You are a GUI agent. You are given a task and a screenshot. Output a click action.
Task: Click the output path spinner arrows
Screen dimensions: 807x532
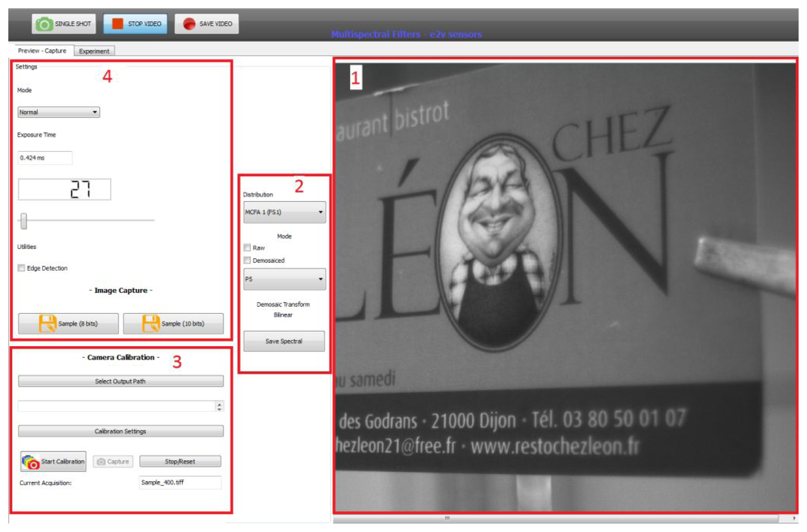coord(219,406)
